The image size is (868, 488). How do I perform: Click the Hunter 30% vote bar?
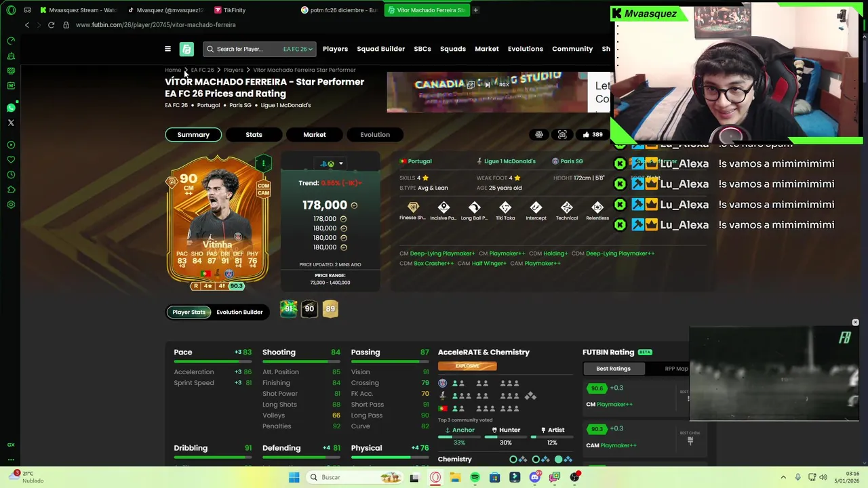(506, 437)
